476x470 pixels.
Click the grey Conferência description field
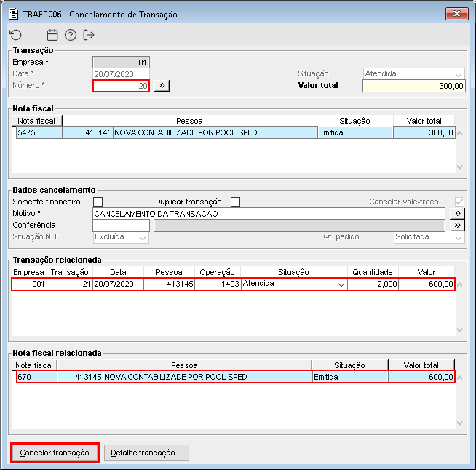tap(299, 226)
